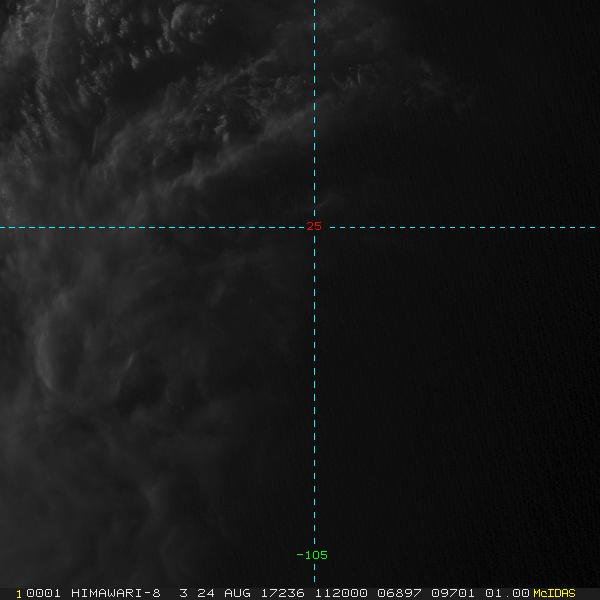Click the small wispy cloud above the 25 label
Screen dimensions: 600x600
click(325, 200)
